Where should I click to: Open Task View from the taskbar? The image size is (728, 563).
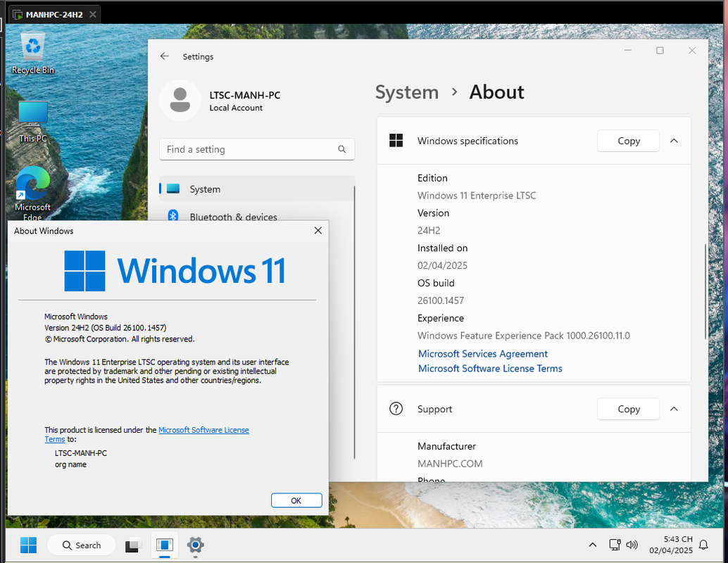[x=133, y=545]
